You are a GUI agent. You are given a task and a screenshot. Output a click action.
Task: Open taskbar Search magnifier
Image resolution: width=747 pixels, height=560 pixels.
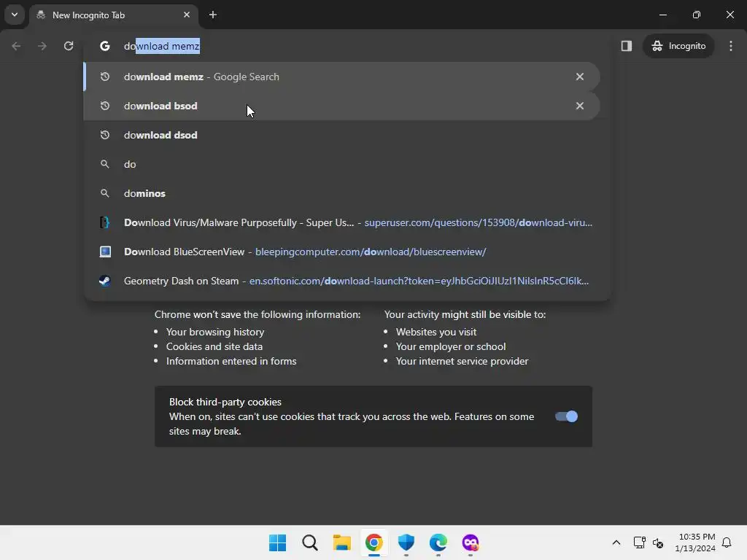(309, 542)
